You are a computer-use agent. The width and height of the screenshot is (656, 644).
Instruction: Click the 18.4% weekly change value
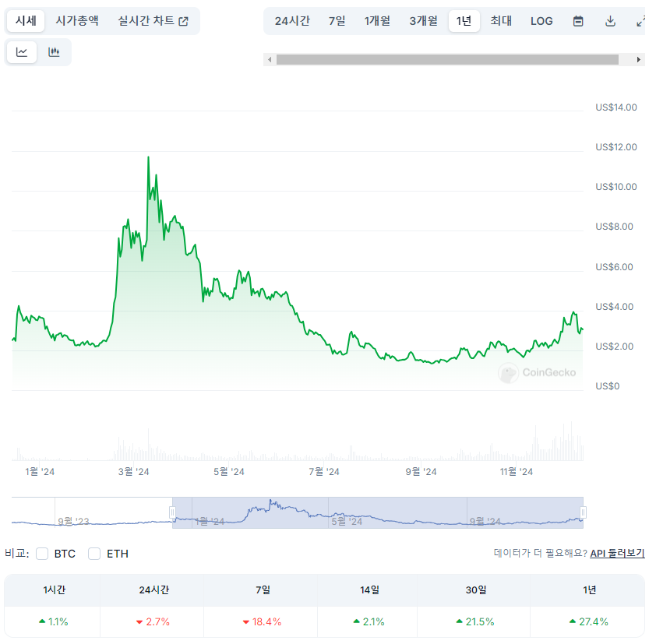(x=263, y=622)
